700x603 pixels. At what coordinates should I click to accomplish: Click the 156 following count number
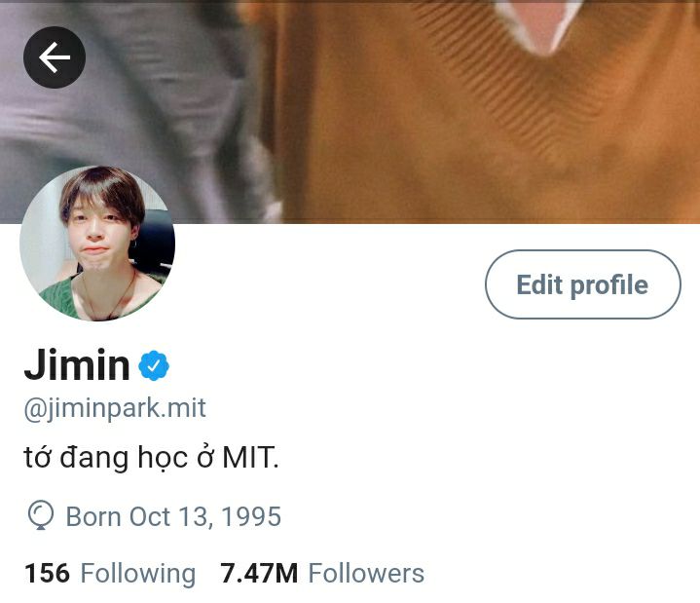[48, 574]
